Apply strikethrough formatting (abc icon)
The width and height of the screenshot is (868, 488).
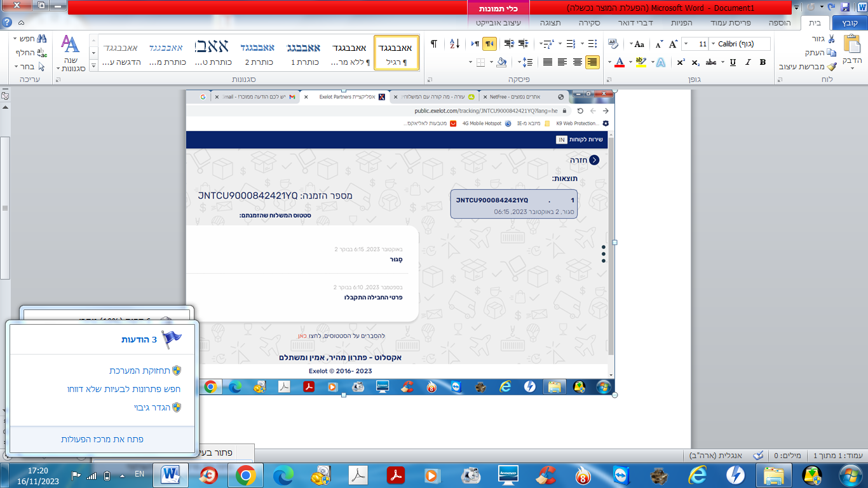(712, 62)
